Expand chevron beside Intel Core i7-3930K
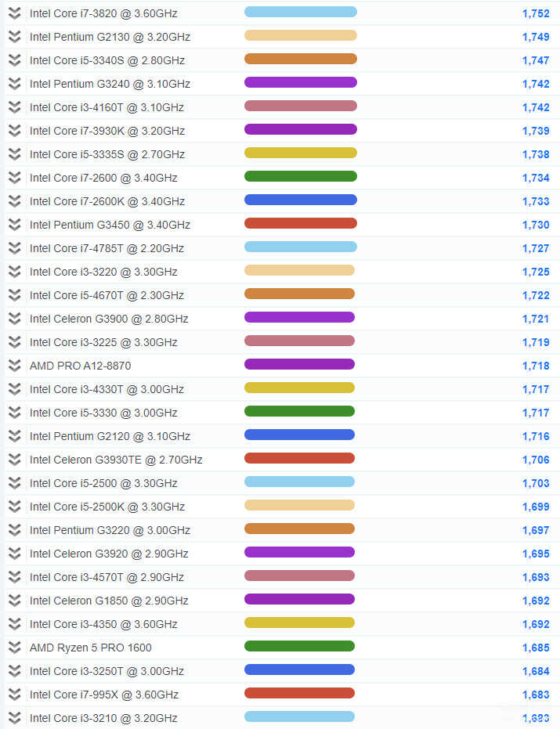 pyautogui.click(x=15, y=131)
